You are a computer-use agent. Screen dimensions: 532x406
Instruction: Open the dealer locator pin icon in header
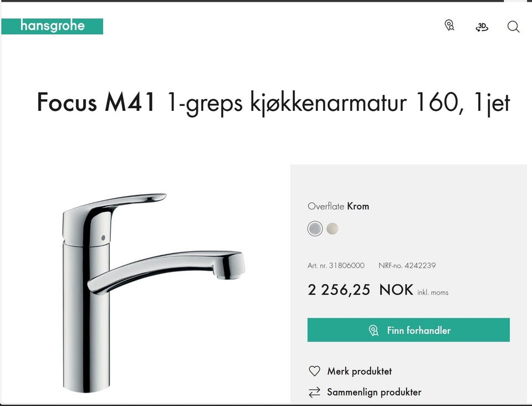coord(449,26)
